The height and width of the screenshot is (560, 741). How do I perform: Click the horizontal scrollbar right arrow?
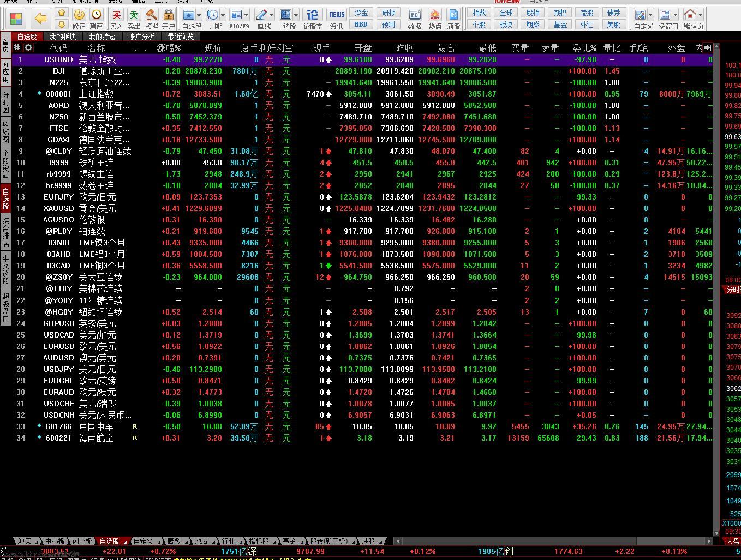pos(708,541)
